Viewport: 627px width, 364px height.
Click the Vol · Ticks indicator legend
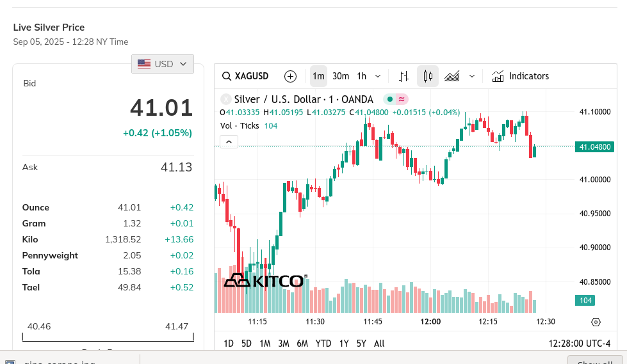240,126
